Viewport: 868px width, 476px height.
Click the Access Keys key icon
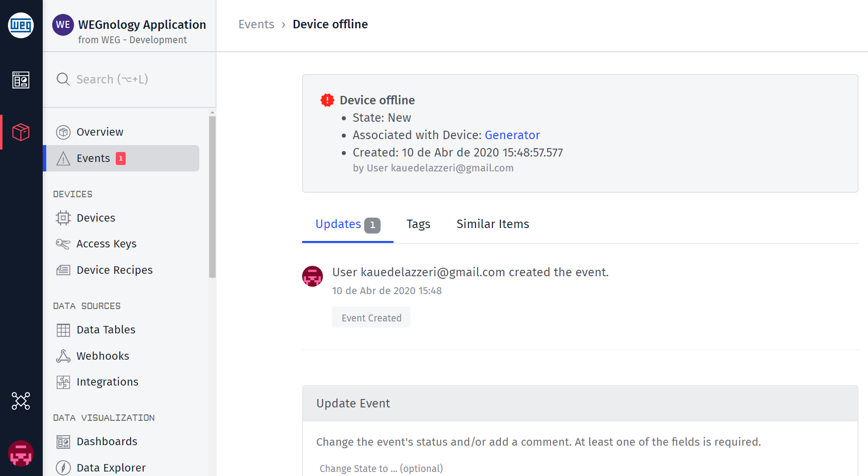pyautogui.click(x=63, y=244)
